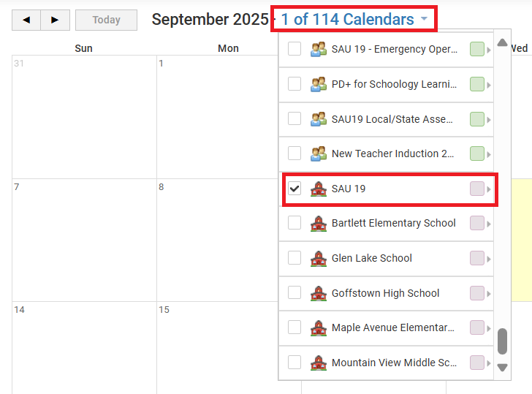Click the schoolhouse icon next to SAU 19
This screenshot has width=532, height=394.
coord(318,189)
